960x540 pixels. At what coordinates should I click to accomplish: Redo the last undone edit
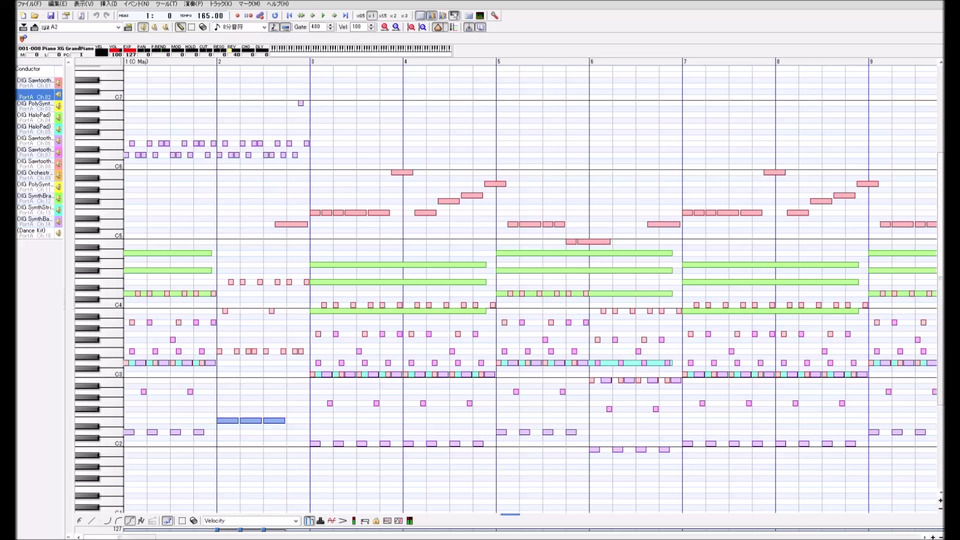click(107, 15)
